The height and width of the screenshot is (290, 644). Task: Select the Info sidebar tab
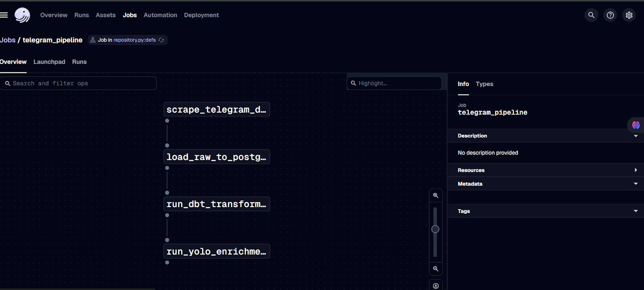463,84
